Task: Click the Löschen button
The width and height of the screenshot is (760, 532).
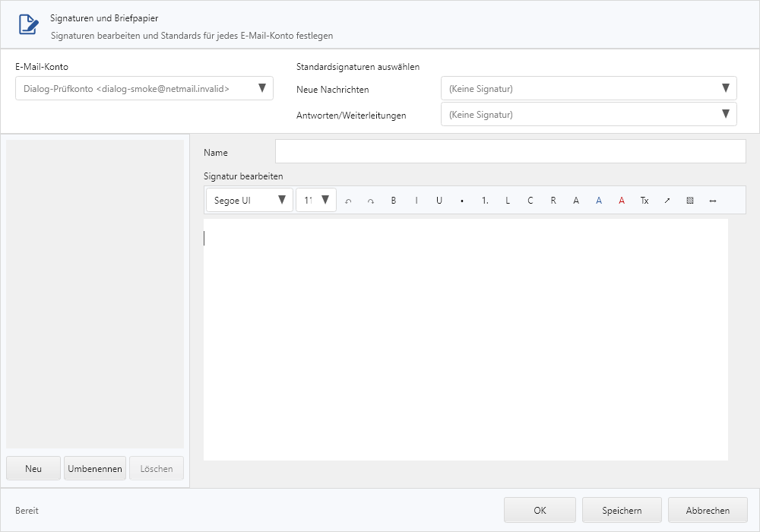Action: point(157,468)
